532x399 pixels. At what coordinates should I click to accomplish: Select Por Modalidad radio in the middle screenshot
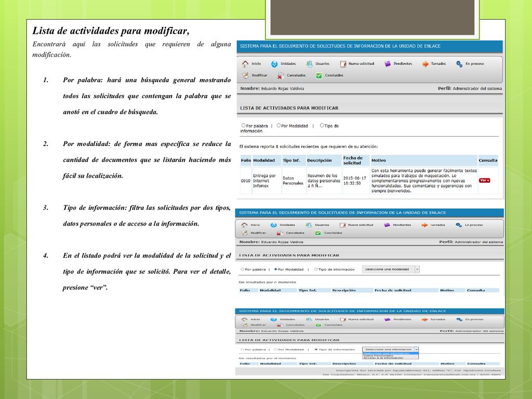pyautogui.click(x=275, y=270)
